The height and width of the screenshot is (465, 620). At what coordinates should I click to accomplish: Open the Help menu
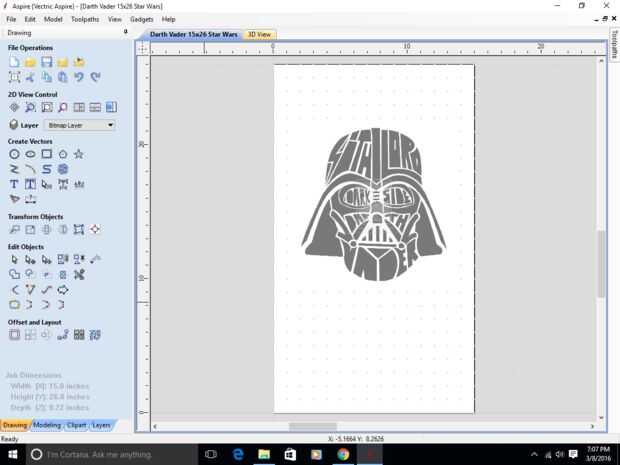[168, 19]
